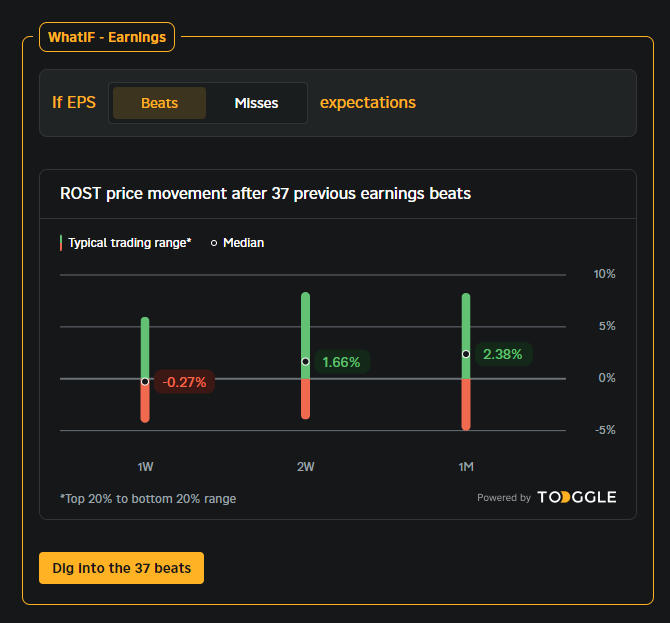Image resolution: width=670 pixels, height=623 pixels.
Task: Click the -0.27% median value label
Action: pos(184,382)
